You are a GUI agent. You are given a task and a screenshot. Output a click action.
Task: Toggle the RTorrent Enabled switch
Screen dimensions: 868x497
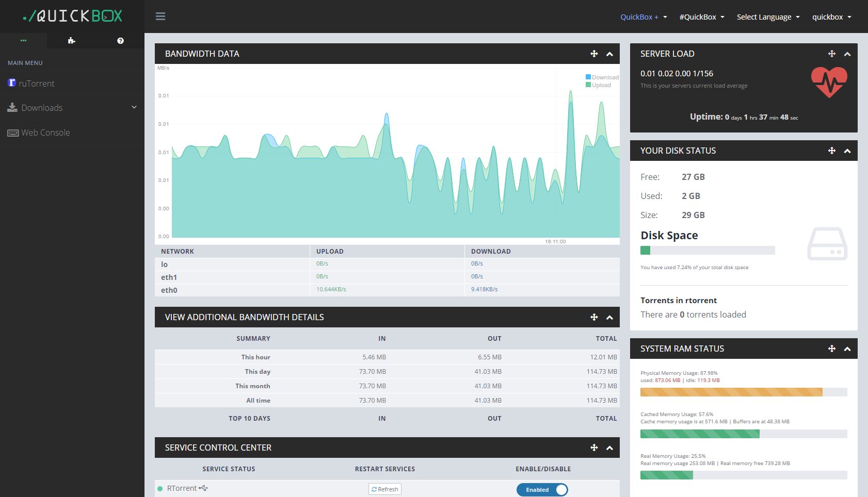click(x=542, y=490)
